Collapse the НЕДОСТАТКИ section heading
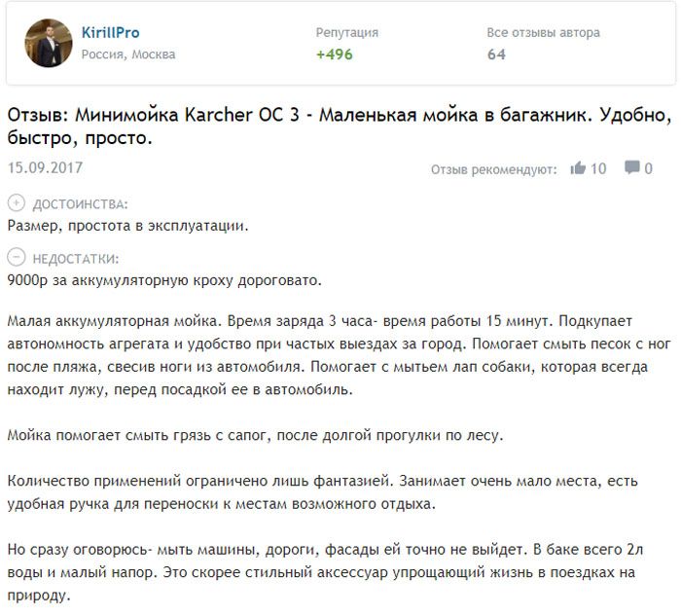Screen dimensions: 681x616 [x=76, y=259]
